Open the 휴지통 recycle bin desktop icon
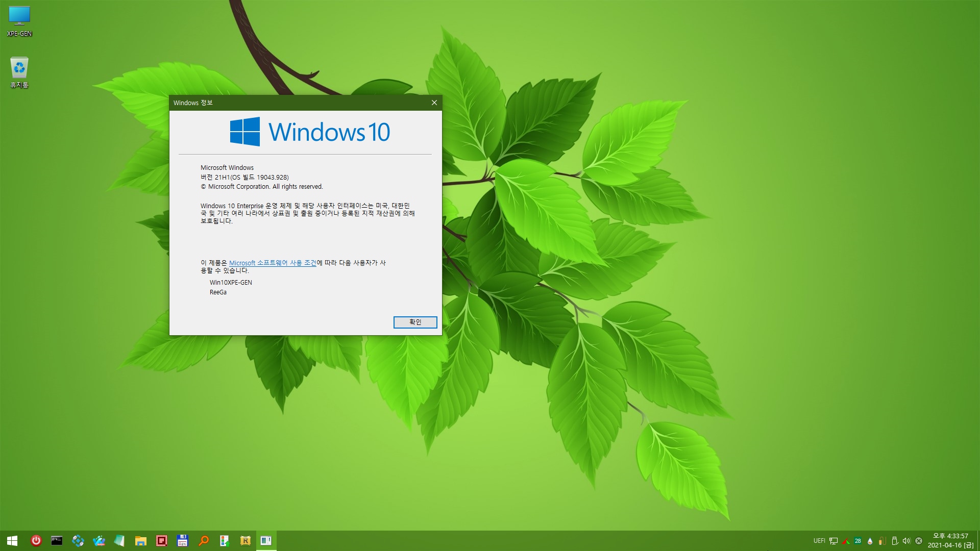 click(x=19, y=72)
